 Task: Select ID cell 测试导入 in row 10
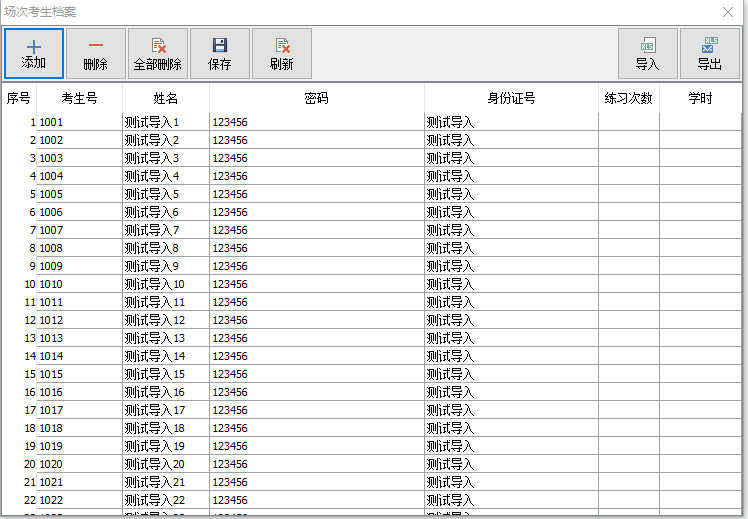tap(511, 284)
